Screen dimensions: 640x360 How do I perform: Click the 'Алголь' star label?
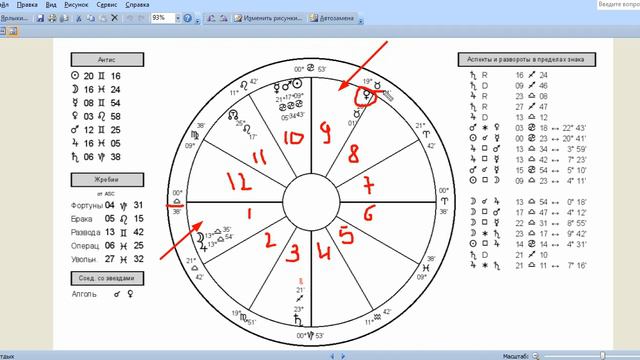84,294
